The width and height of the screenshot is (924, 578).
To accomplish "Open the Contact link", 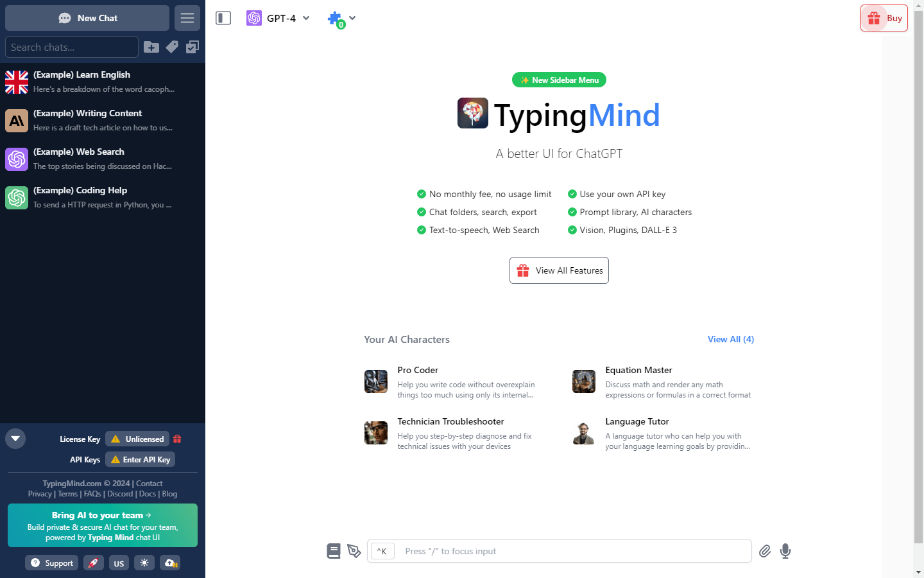I will click(150, 484).
